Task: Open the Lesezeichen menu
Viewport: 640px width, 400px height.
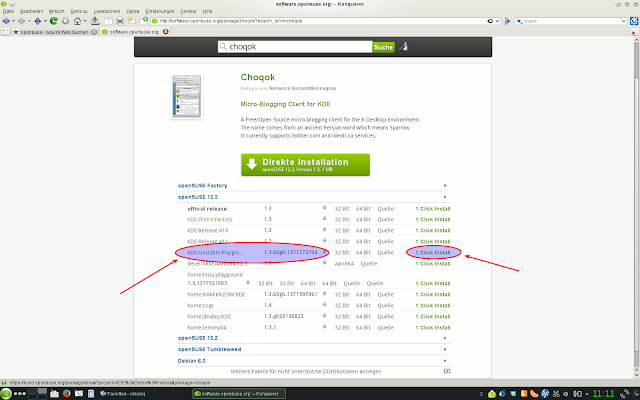Action: pos(107,11)
